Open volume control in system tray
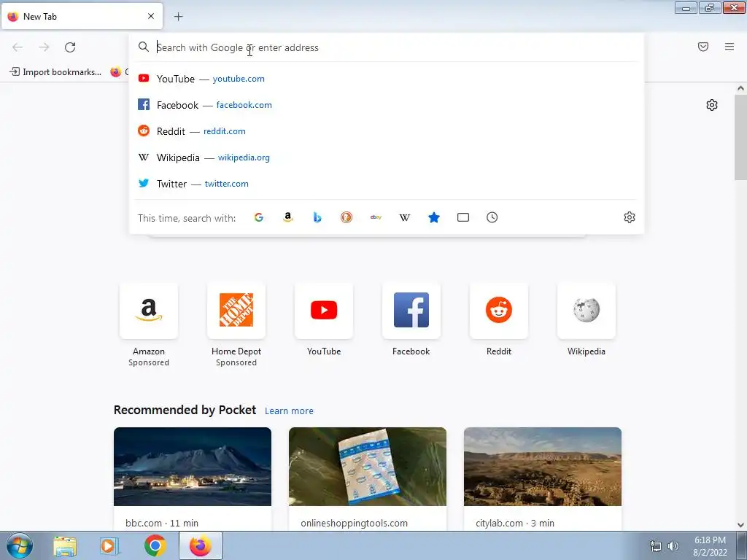This screenshot has height=560, width=747. tap(673, 546)
